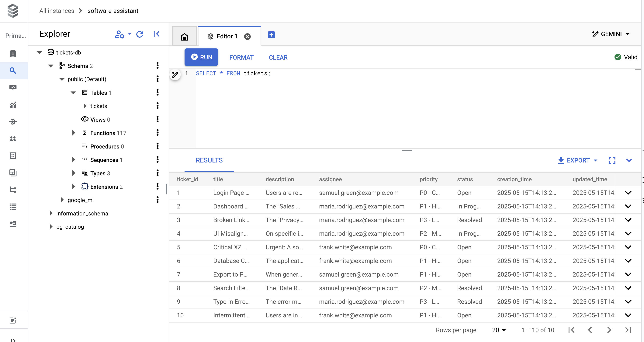The height and width of the screenshot is (342, 644).
Task: Expand the Functions 117 tree item
Action: tap(74, 133)
